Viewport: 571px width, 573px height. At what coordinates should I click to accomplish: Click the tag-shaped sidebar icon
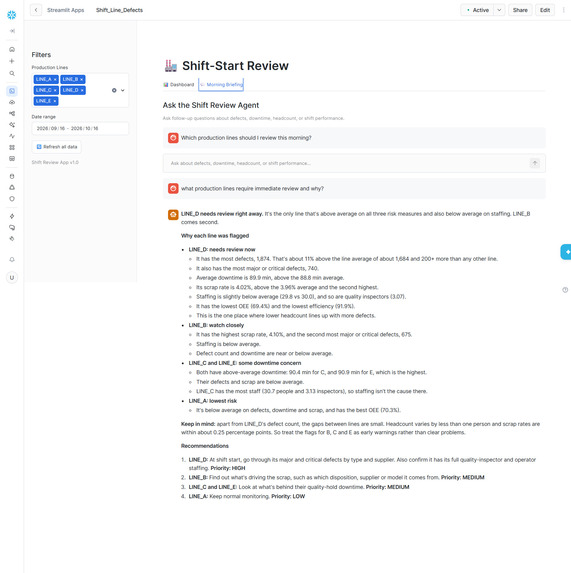(x=12, y=239)
